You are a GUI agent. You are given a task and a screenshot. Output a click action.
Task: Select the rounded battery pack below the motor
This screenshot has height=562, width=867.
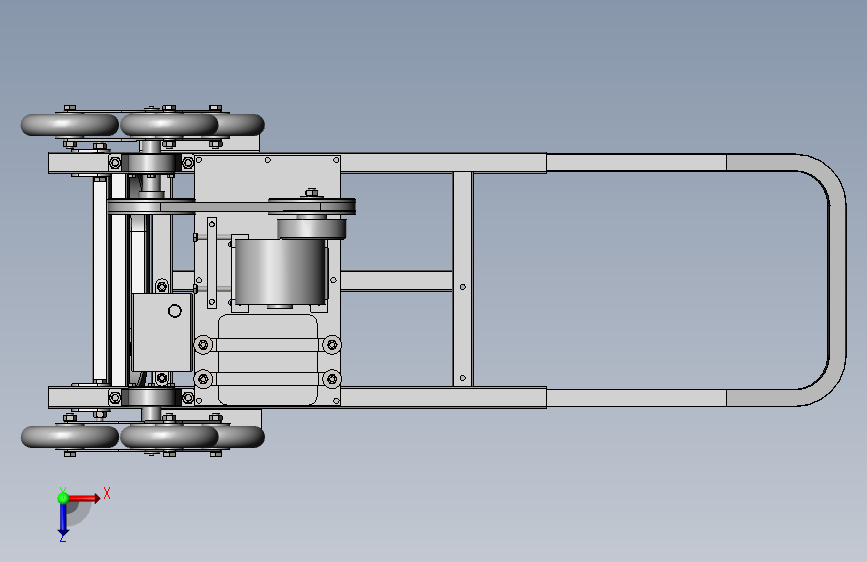click(x=268, y=360)
